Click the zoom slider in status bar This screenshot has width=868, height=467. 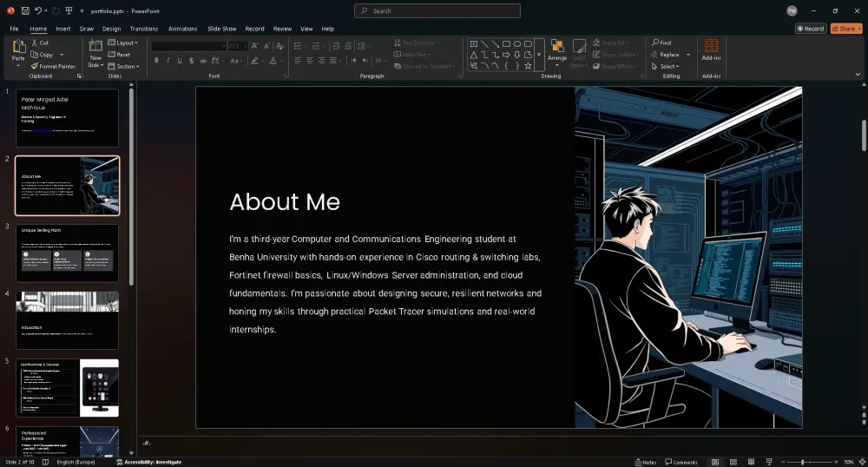click(802, 462)
